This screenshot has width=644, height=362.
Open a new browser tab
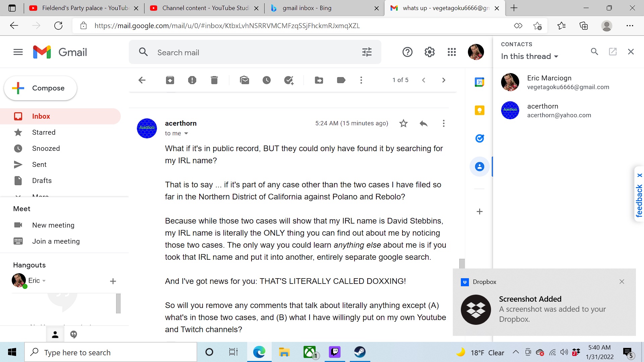point(514,8)
